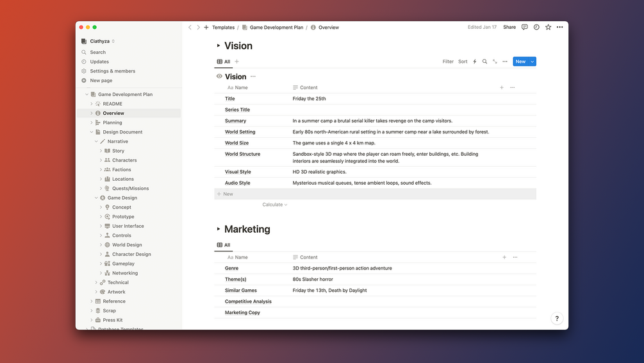Open the Artwork page in the sidebar
This screenshot has height=363, width=644.
pyautogui.click(x=116, y=292)
